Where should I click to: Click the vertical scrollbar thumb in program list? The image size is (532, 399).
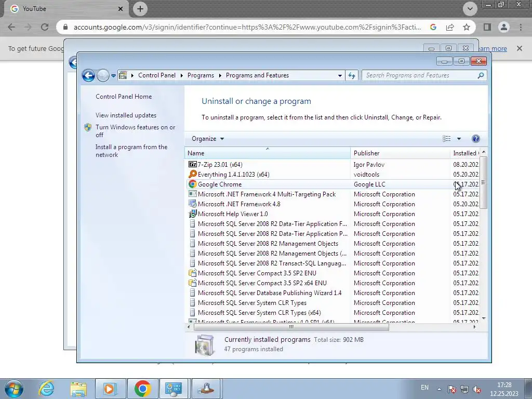tap(484, 182)
